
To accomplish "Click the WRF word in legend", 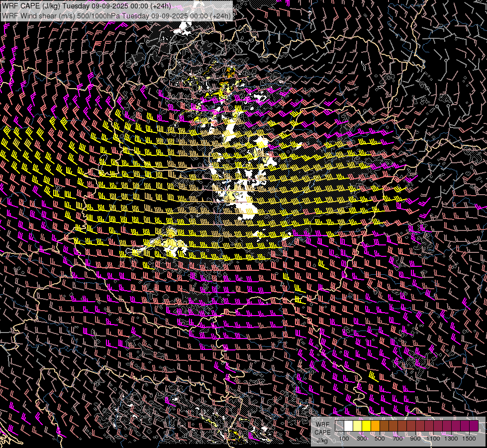I will (x=323, y=425).
